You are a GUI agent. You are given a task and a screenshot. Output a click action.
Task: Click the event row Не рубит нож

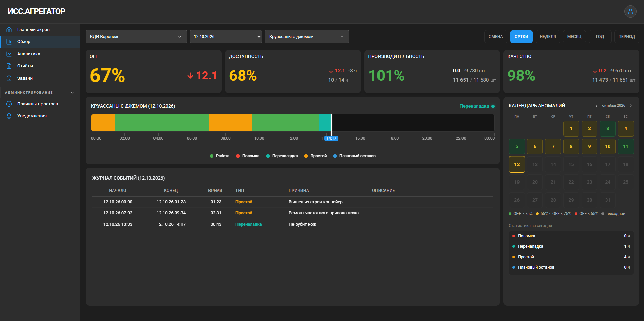(292, 224)
